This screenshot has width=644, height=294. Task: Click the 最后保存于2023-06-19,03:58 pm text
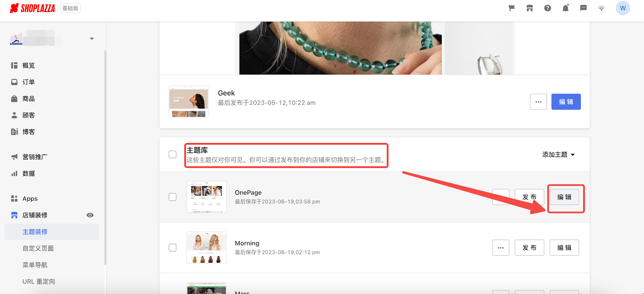(x=277, y=202)
